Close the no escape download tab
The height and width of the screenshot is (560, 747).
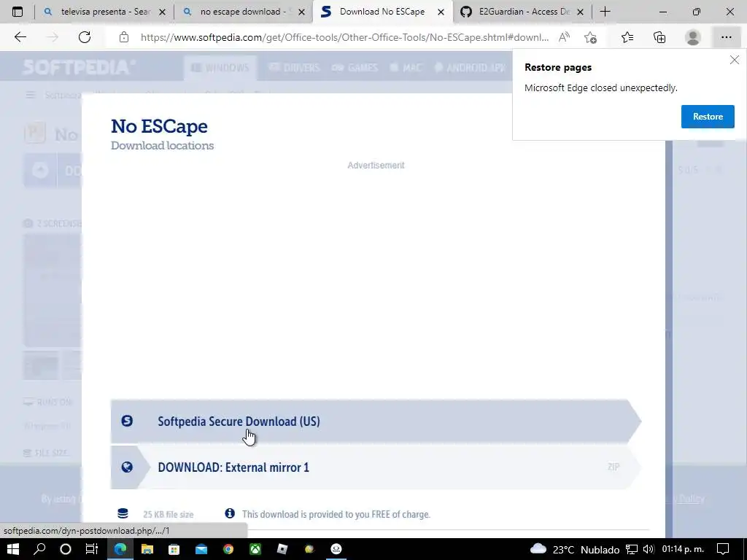[301, 12]
